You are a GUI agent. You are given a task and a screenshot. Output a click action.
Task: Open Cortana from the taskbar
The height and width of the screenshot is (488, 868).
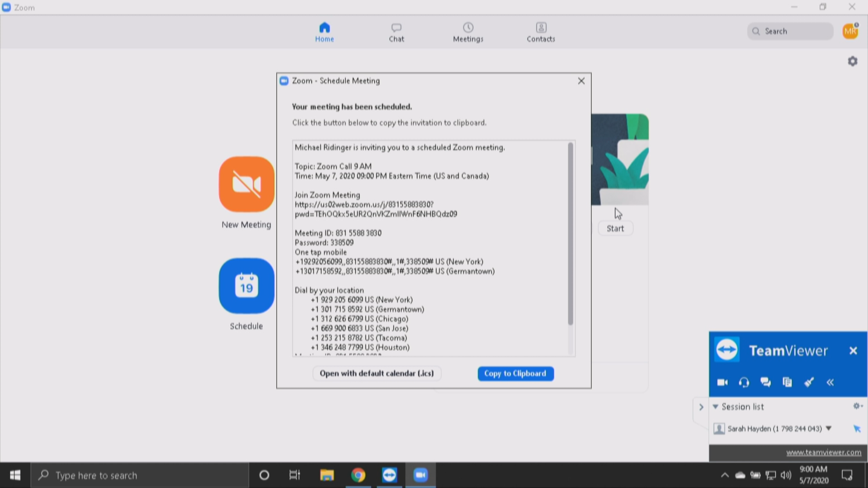pyautogui.click(x=264, y=475)
